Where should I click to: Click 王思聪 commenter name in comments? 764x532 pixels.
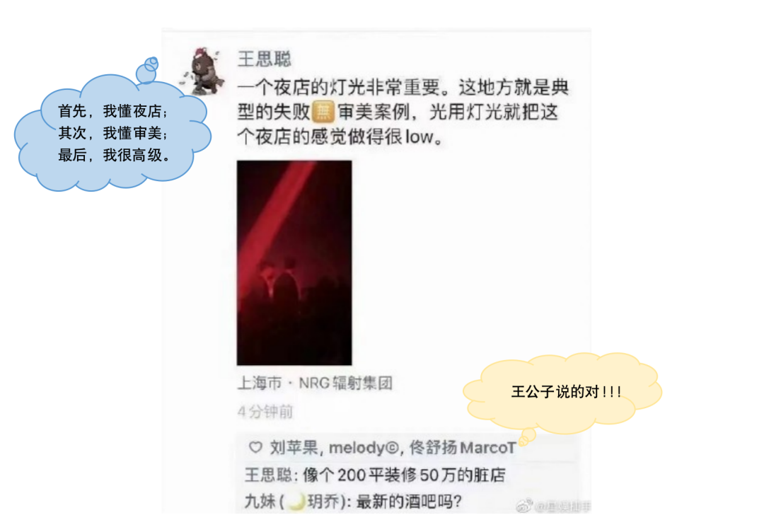[267, 475]
